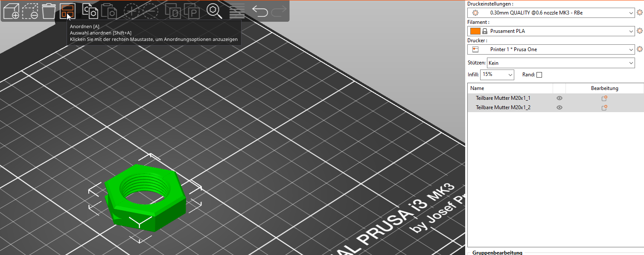Screen dimensions: 644x255
Task: Click the Copy objects toolbar icon
Action: click(90, 11)
